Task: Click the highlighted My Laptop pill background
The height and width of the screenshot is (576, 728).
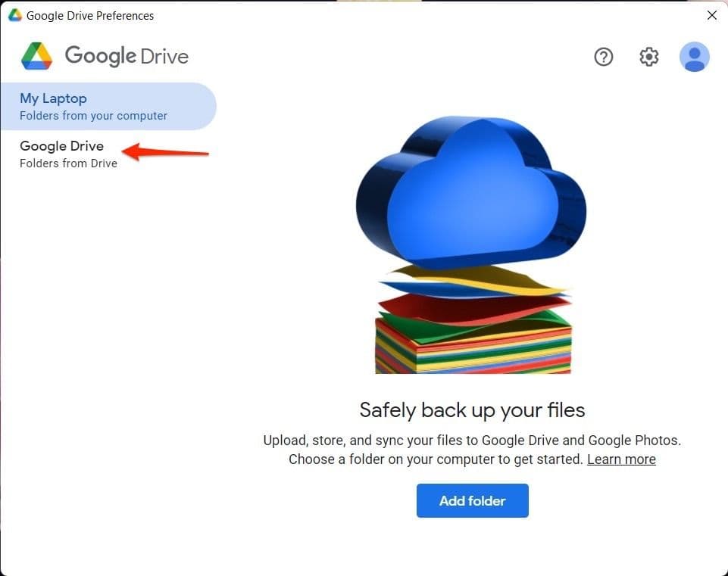Action: pyautogui.click(x=108, y=106)
